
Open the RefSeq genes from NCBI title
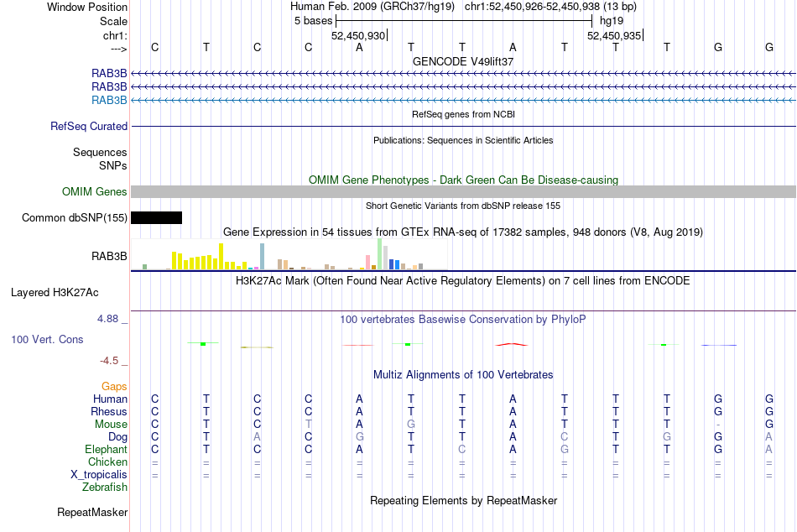pos(464,114)
